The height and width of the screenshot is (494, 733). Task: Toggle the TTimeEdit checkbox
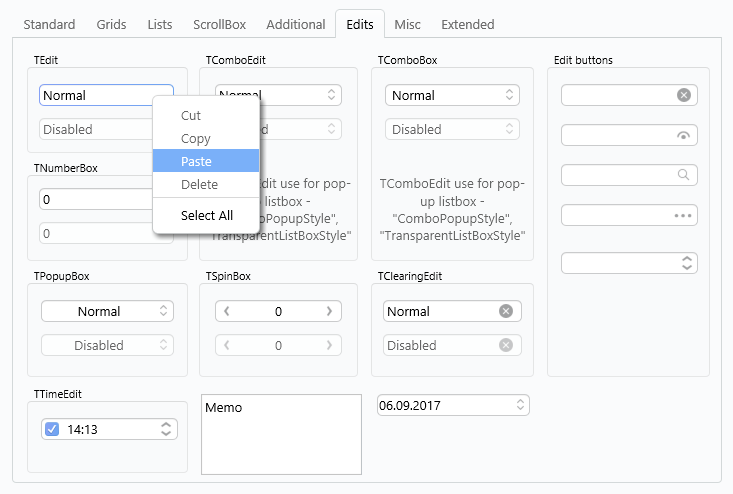click(52, 429)
